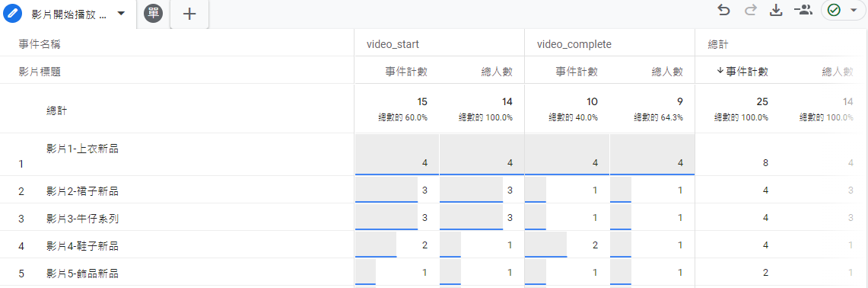The width and height of the screenshot is (868, 288).
Task: Click the green checkmark status icon
Action: point(834,10)
